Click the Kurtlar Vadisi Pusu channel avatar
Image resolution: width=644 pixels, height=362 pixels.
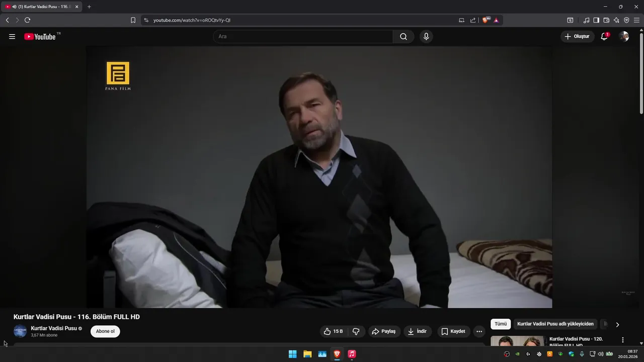point(20,331)
